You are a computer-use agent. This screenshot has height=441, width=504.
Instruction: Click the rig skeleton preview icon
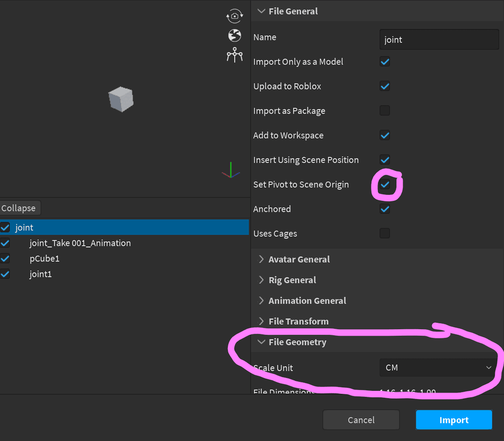[x=235, y=55]
